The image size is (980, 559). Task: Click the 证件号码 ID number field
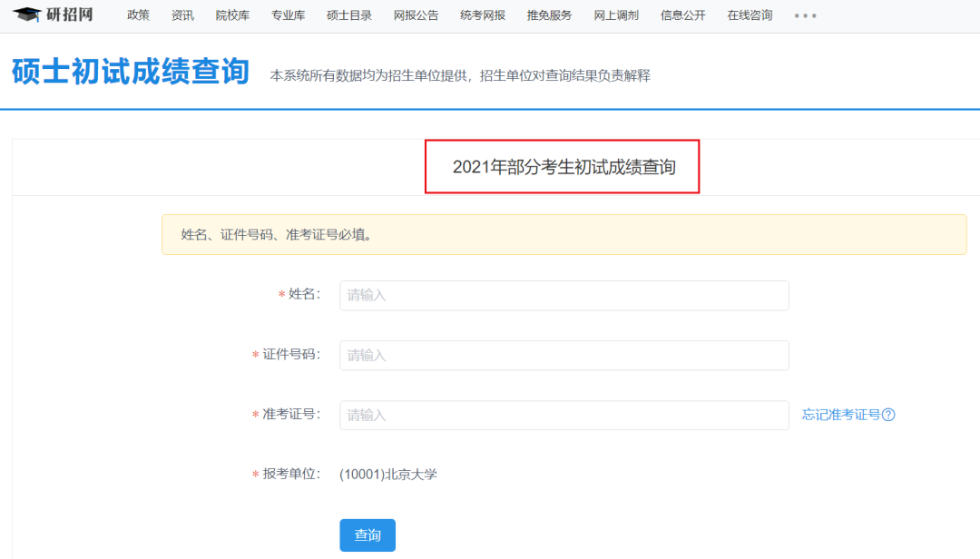(563, 355)
